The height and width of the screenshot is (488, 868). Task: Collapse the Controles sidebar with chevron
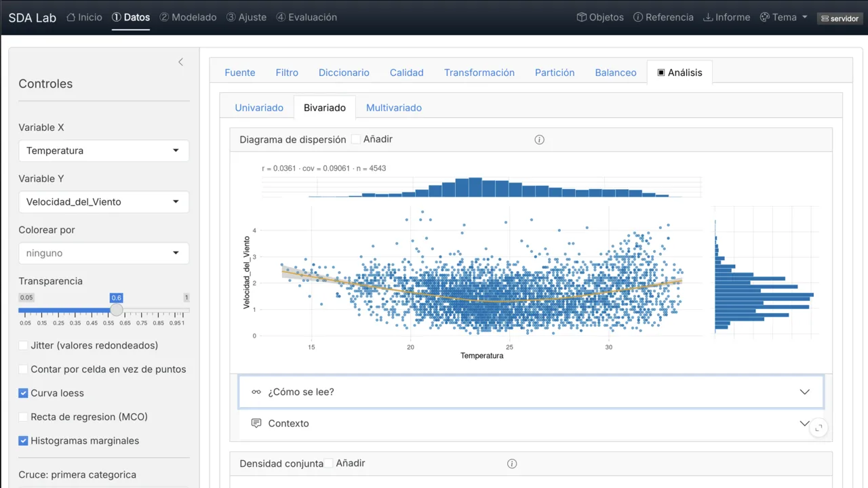(180, 62)
